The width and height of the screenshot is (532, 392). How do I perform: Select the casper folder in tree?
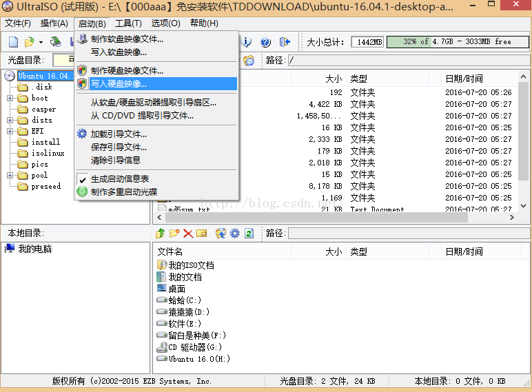point(43,109)
